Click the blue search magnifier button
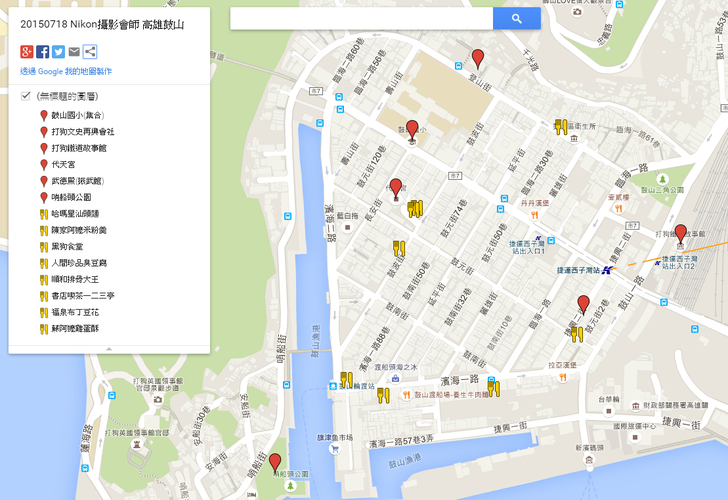This screenshot has width=728, height=500. pyautogui.click(x=517, y=19)
